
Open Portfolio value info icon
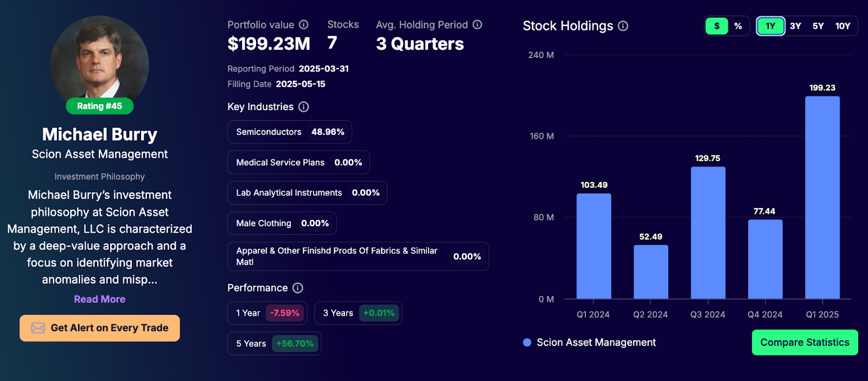pos(304,24)
